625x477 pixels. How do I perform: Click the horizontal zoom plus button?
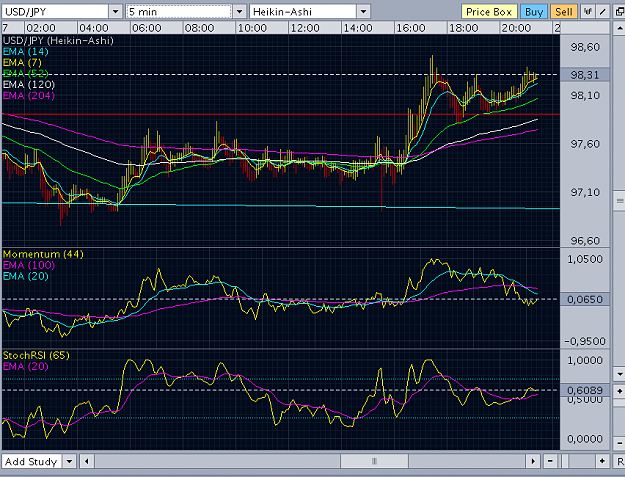[602, 461]
